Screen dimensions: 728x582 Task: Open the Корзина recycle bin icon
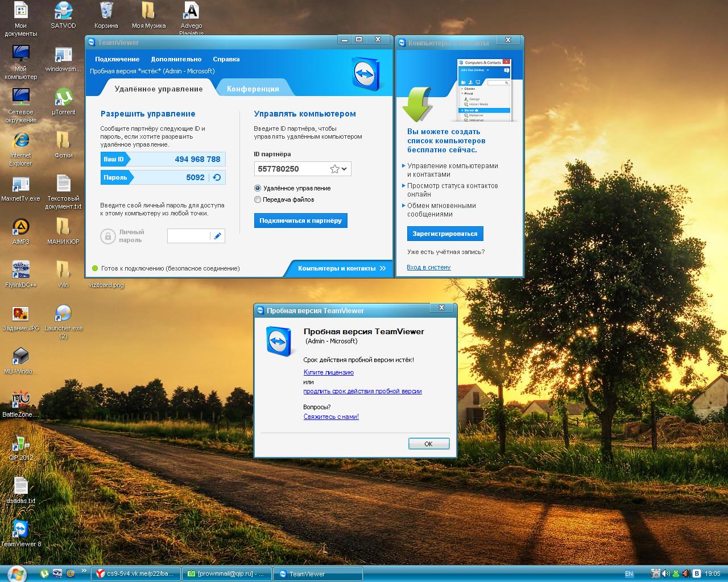click(x=106, y=15)
